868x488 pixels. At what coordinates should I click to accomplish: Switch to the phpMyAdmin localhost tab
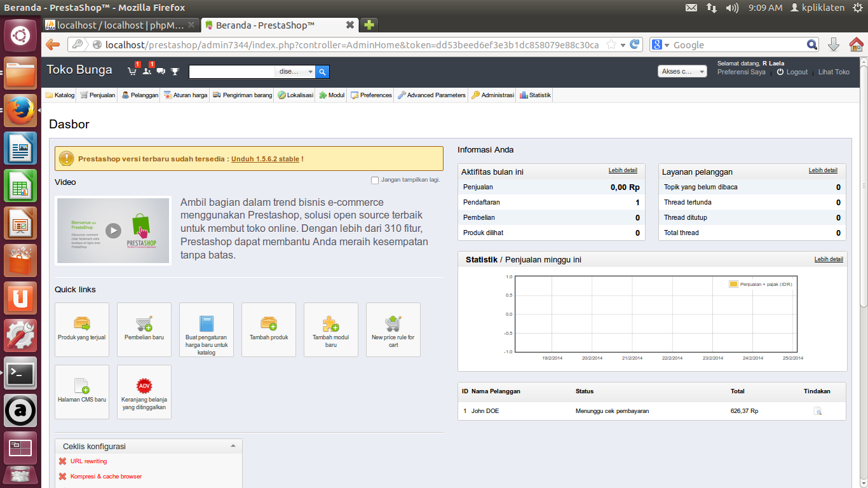pos(120,25)
